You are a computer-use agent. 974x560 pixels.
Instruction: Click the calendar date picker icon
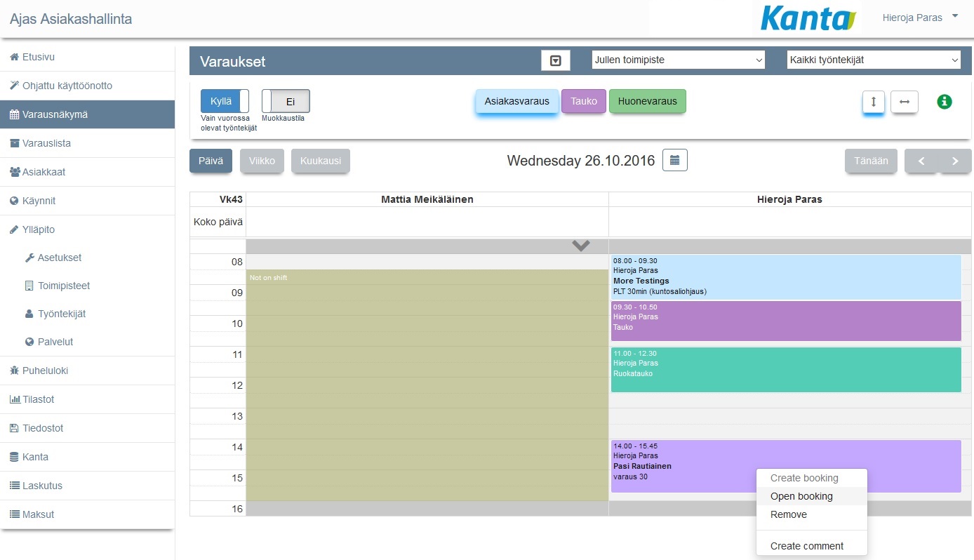674,161
